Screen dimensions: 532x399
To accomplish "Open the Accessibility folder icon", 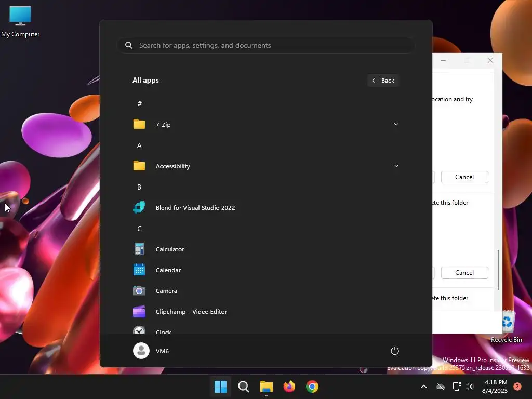I will click(139, 166).
